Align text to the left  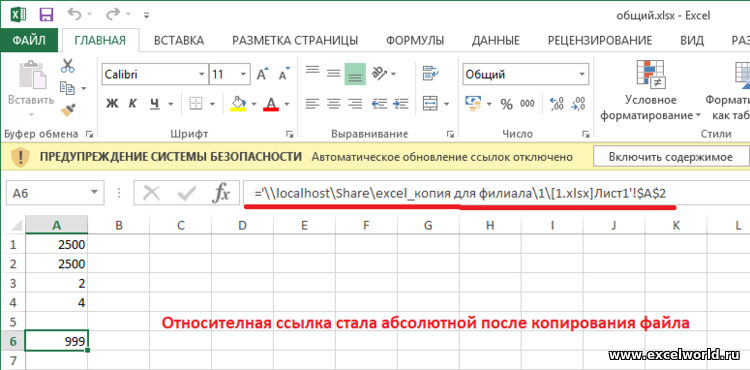[x=312, y=103]
